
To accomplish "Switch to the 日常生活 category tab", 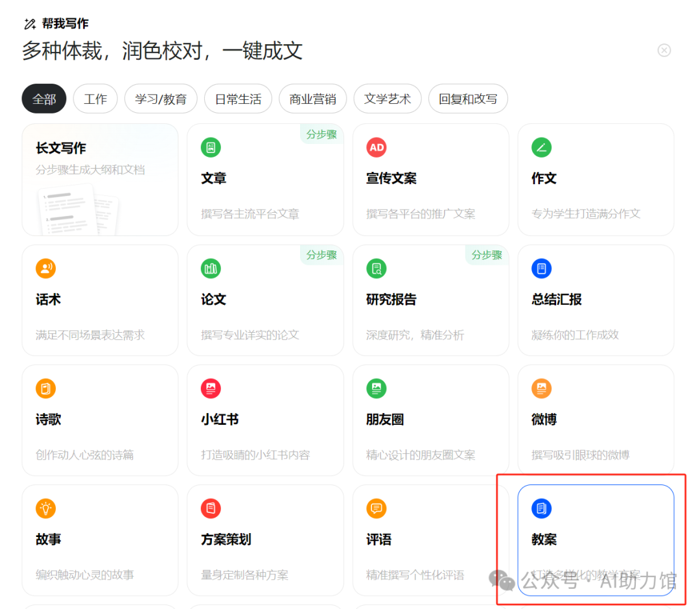I will point(238,99).
